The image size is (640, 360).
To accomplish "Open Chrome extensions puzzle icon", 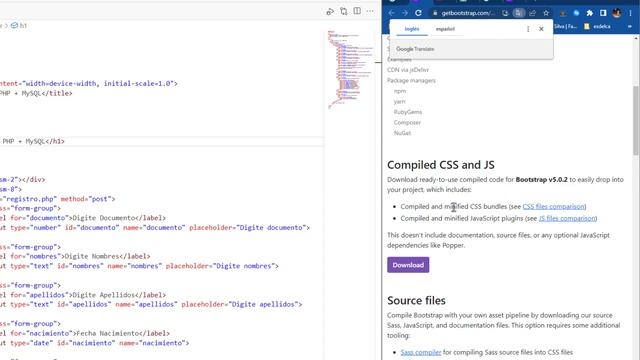I will [x=589, y=13].
